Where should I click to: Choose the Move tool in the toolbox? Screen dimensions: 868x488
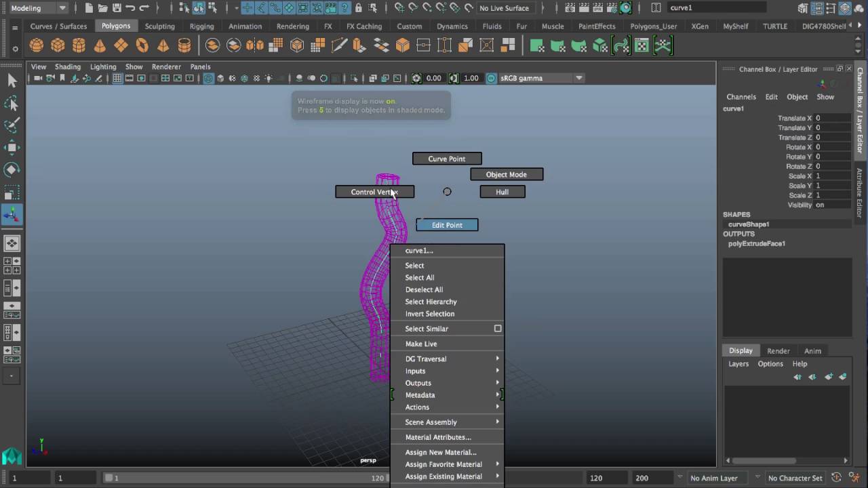12,148
